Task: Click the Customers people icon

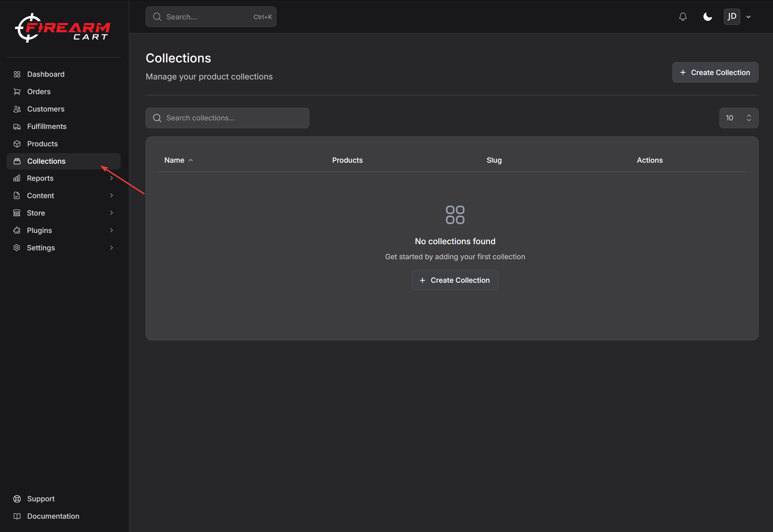Action: pyautogui.click(x=17, y=109)
